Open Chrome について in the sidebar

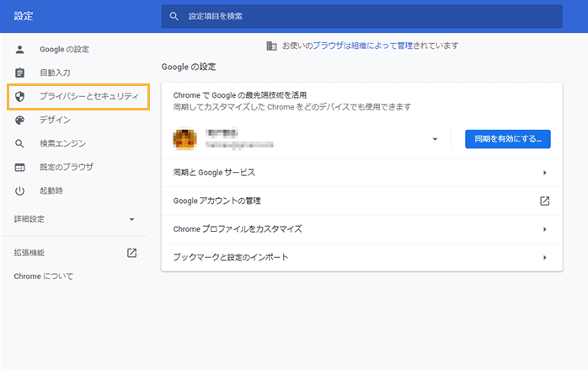coord(44,276)
